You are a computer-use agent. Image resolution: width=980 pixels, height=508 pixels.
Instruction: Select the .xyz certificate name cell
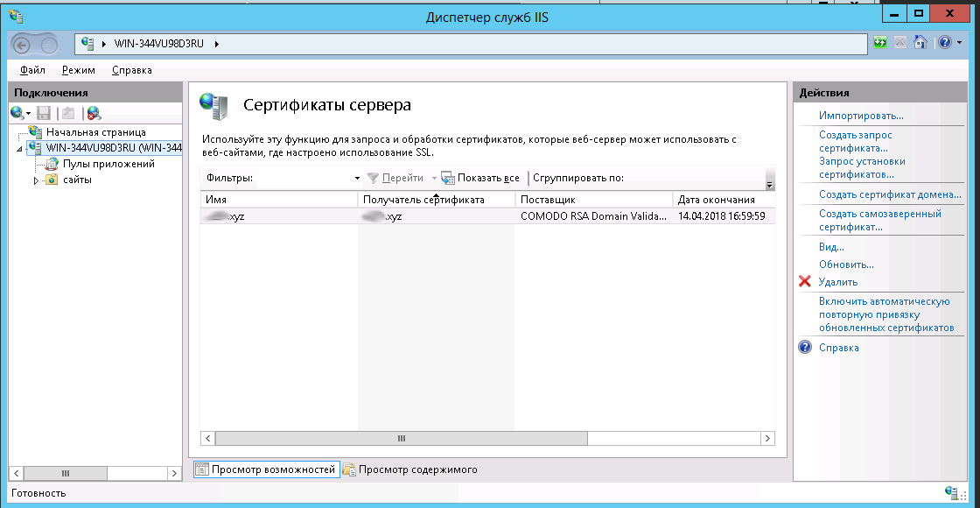278,215
